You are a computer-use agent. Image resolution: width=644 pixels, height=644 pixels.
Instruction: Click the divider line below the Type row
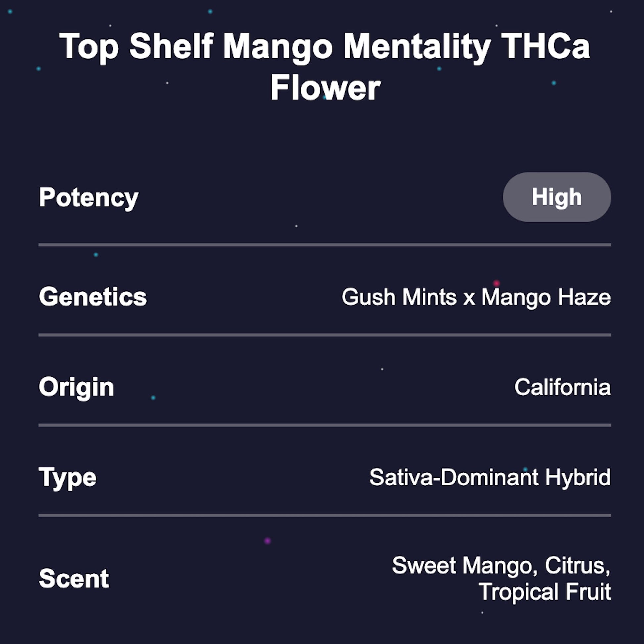[x=324, y=515]
